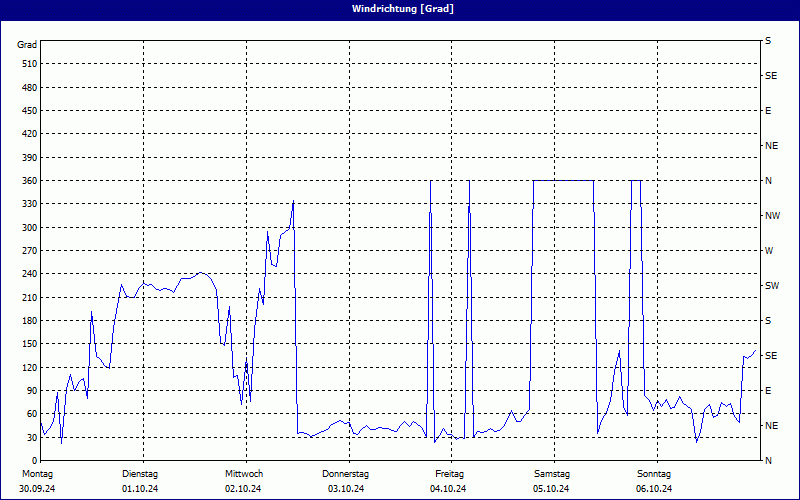Click the 'N' compass label at 0

click(x=768, y=461)
